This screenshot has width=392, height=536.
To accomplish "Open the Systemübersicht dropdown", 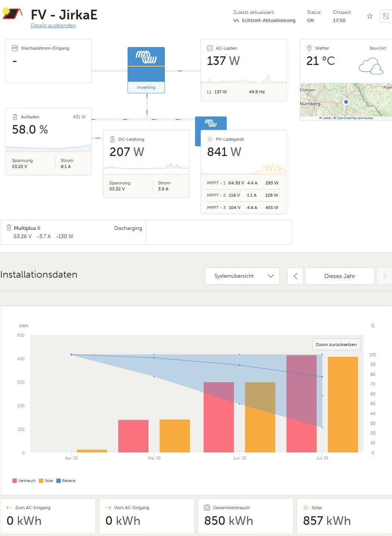I will [x=242, y=276].
